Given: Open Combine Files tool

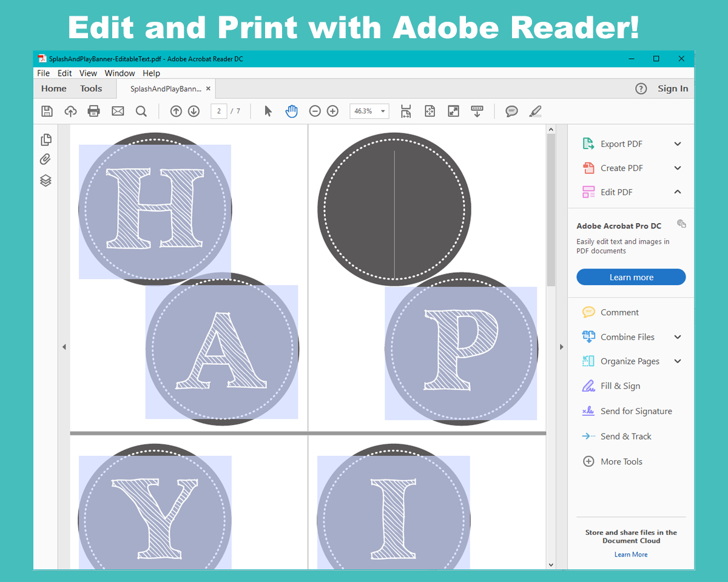Looking at the screenshot, I should 627,337.
